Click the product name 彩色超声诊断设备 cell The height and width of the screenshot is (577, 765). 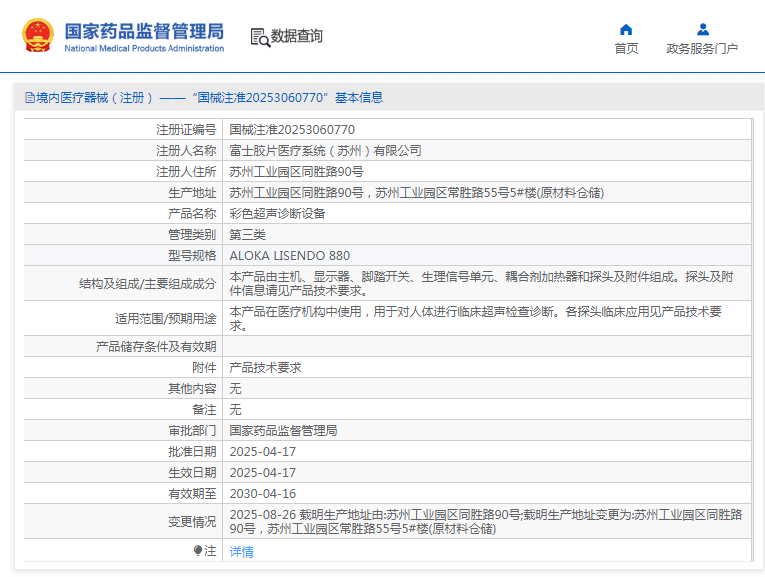click(x=277, y=214)
